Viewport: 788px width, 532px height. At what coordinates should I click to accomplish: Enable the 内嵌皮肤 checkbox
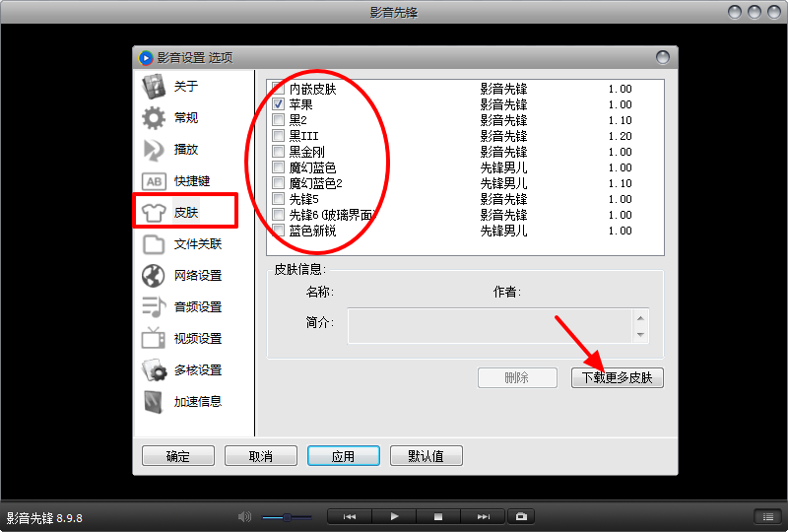pyautogui.click(x=278, y=89)
